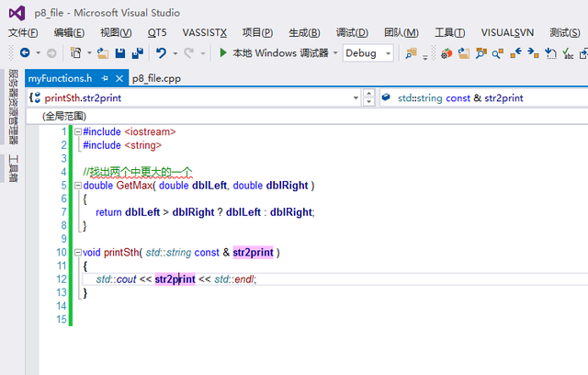Open the redo history dropdown arrow
This screenshot has height=375, width=588.
(x=203, y=53)
